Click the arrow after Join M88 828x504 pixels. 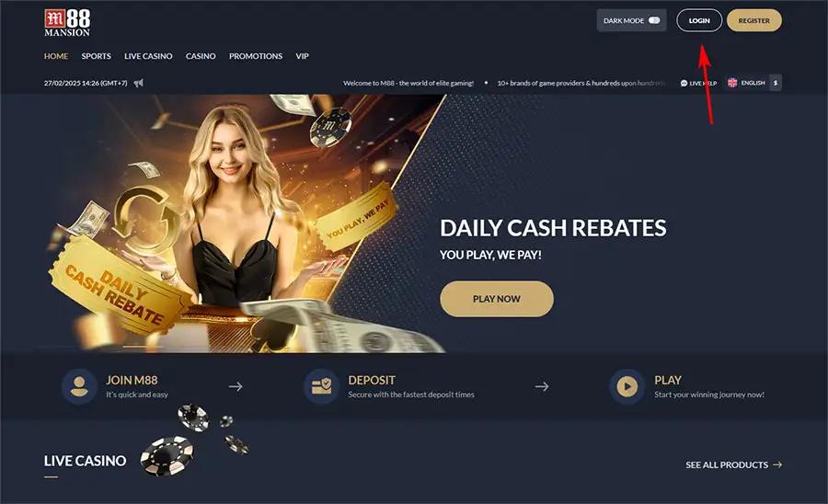(x=236, y=386)
